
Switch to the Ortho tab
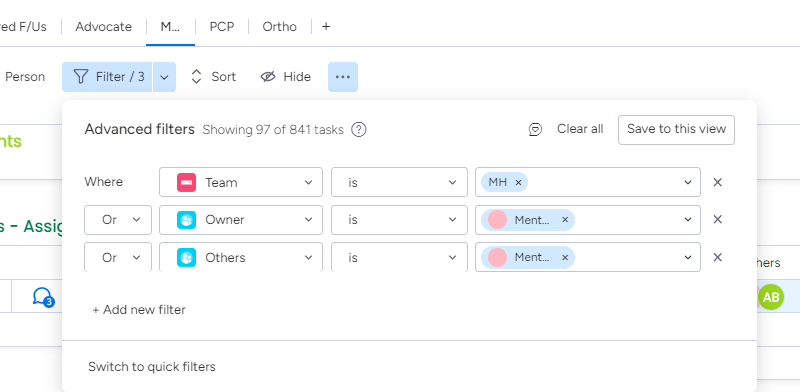[x=280, y=27]
